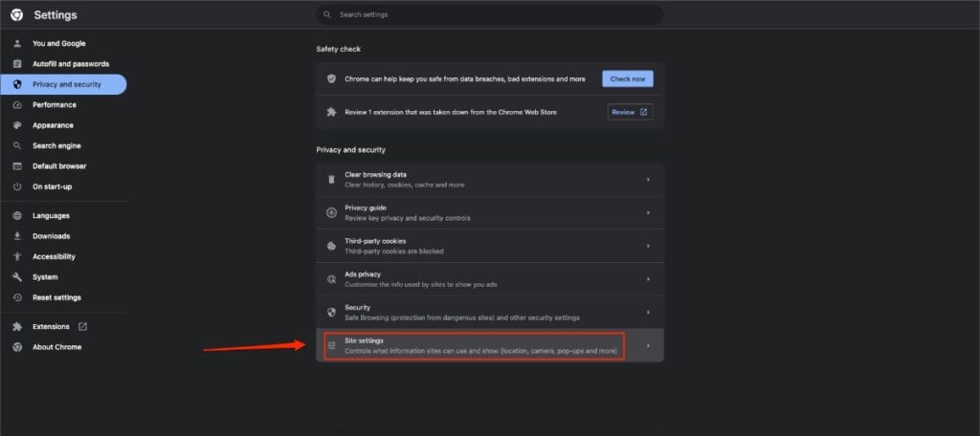The width and height of the screenshot is (980, 436).
Task: Open the Appearance settings section
Action: click(x=53, y=125)
